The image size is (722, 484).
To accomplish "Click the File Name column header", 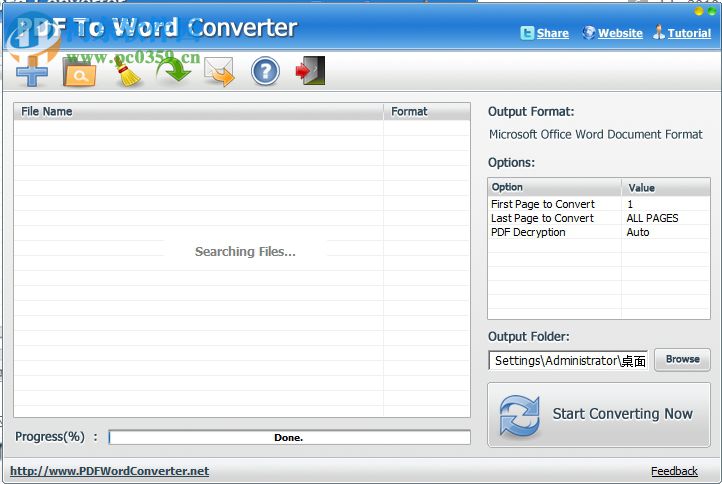I will [x=198, y=111].
